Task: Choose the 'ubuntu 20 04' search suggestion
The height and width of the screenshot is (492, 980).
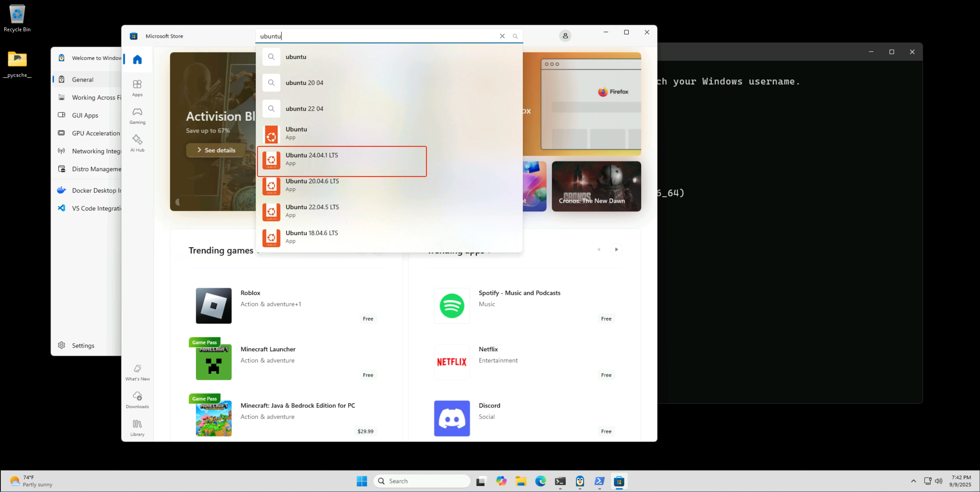Action: click(389, 83)
